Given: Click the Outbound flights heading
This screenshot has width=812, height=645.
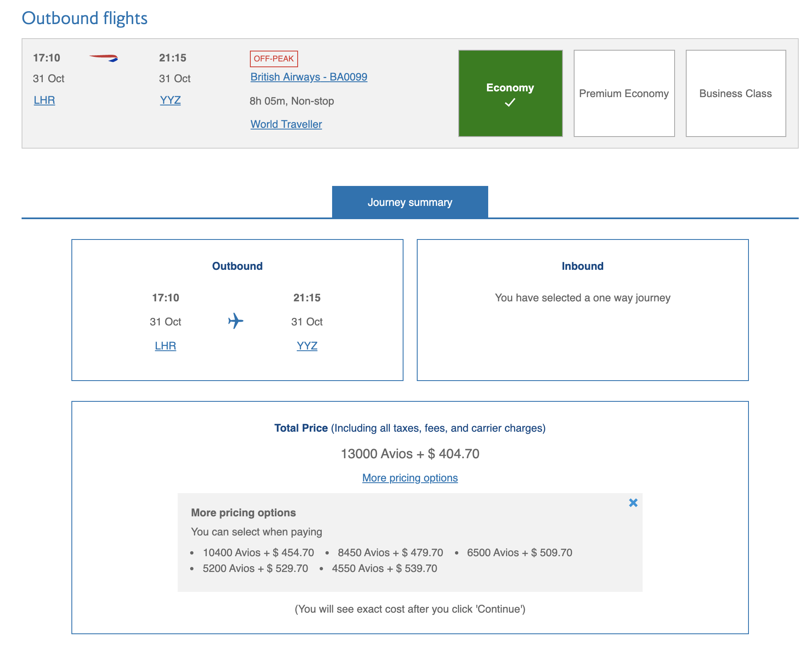Looking at the screenshot, I should tap(85, 19).
